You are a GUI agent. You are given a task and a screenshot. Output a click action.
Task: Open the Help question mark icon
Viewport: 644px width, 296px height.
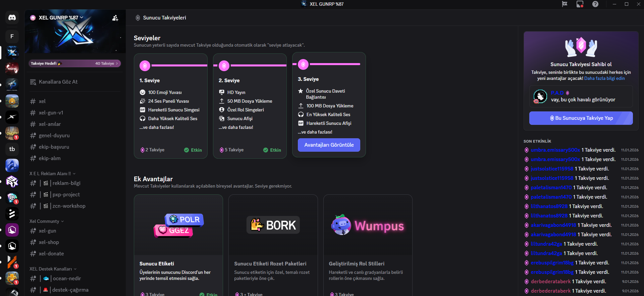click(x=595, y=4)
